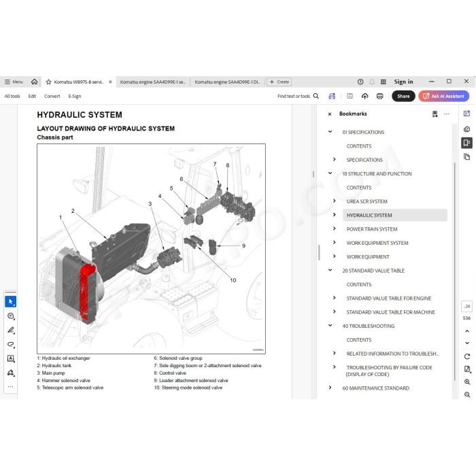Expand the HYDRAULIC SYSTEM bookmark
The width and height of the screenshot is (476, 476).
pyautogui.click(x=335, y=215)
